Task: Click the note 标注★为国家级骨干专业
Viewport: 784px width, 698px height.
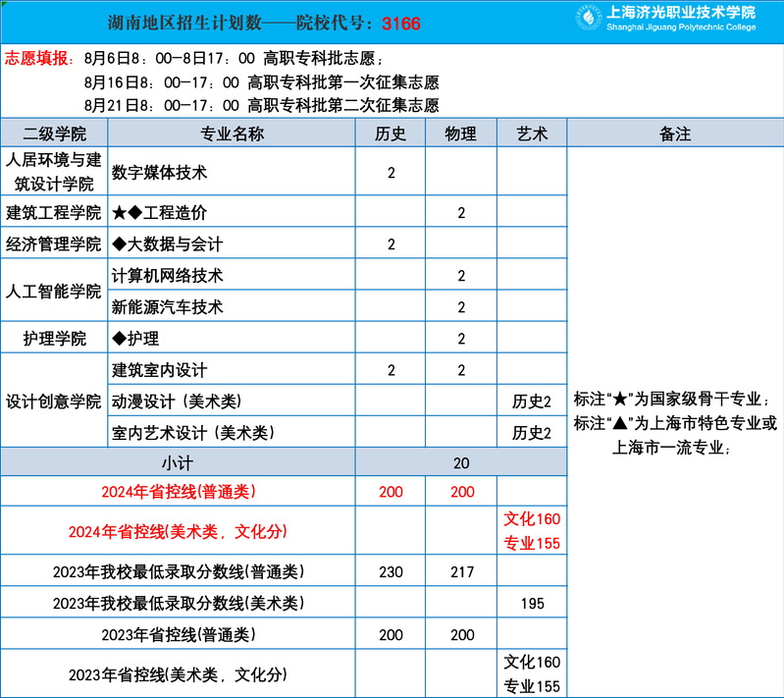Action: 671,399
